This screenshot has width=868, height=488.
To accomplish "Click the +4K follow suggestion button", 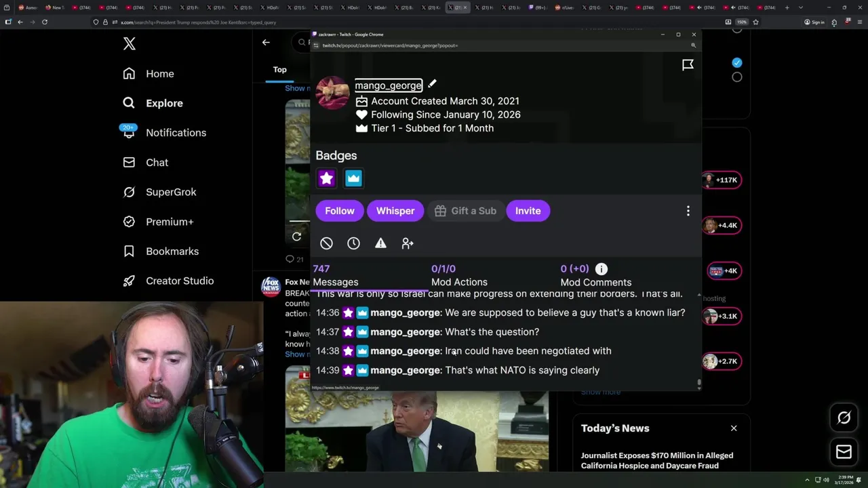I will (x=724, y=270).
